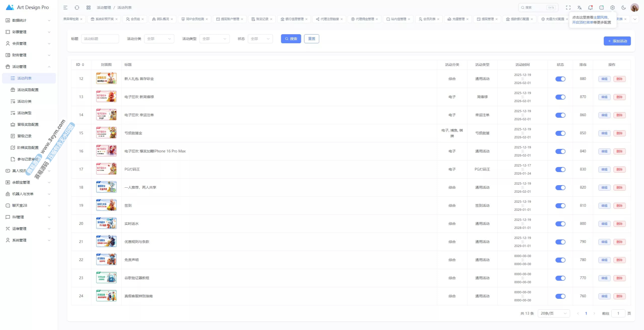Open the 20条/页 page size dropdown
This screenshot has width=644, height=330.
[553, 313]
